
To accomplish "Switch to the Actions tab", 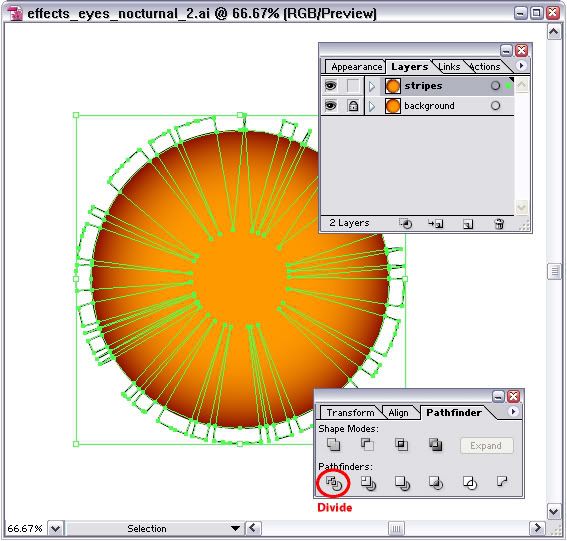I will pos(485,67).
